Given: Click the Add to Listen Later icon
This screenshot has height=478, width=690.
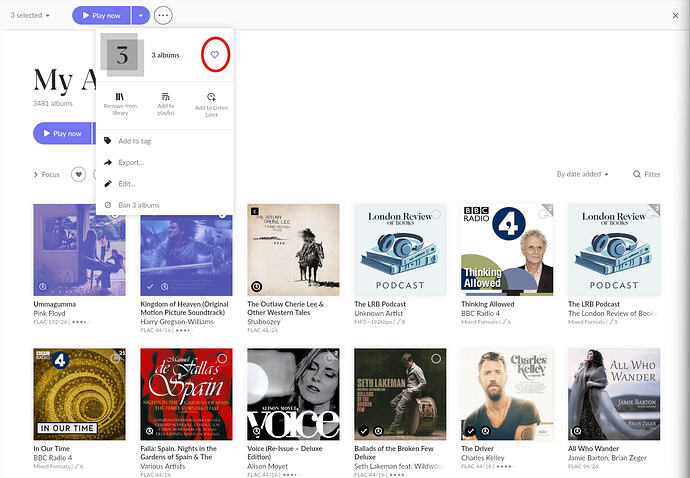Looking at the screenshot, I should coord(211,96).
